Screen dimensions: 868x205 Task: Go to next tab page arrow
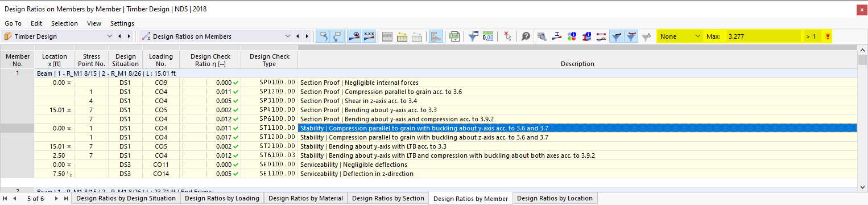pos(56,198)
